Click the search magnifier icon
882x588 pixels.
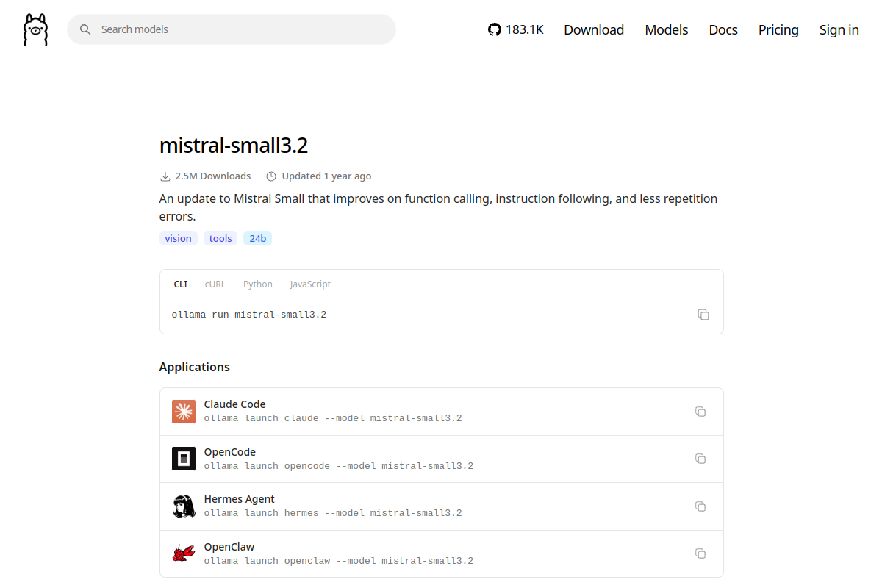pyautogui.click(x=85, y=29)
